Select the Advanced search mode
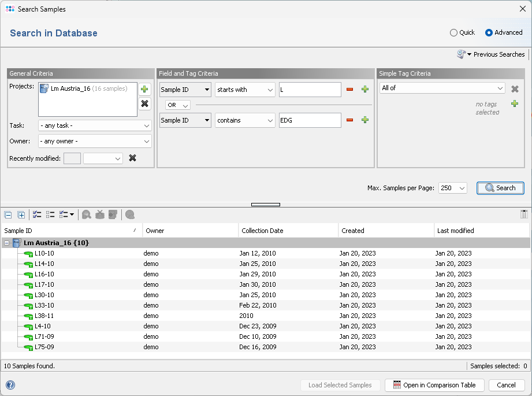The image size is (532, 396). [x=489, y=33]
